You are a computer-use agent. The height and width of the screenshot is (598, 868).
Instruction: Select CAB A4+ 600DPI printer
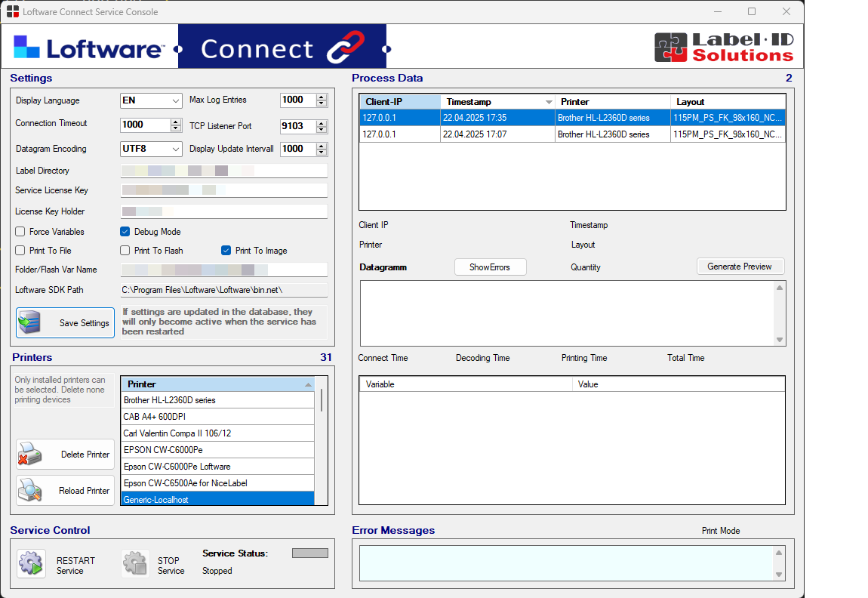[217, 417]
